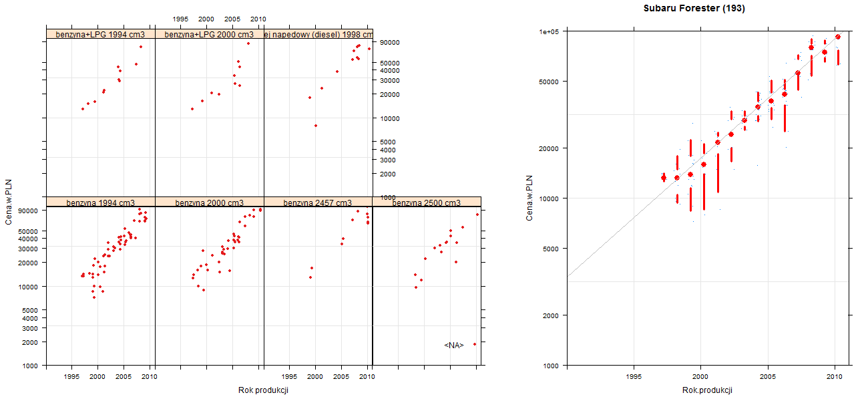Select the 'benzyna 2500 cm3' panel strip
This screenshot has width=868, height=401.
pos(427,203)
